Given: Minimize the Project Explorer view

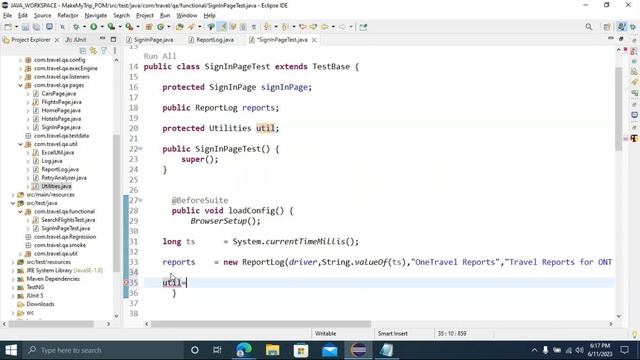Looking at the screenshot, I should click(x=102, y=39).
